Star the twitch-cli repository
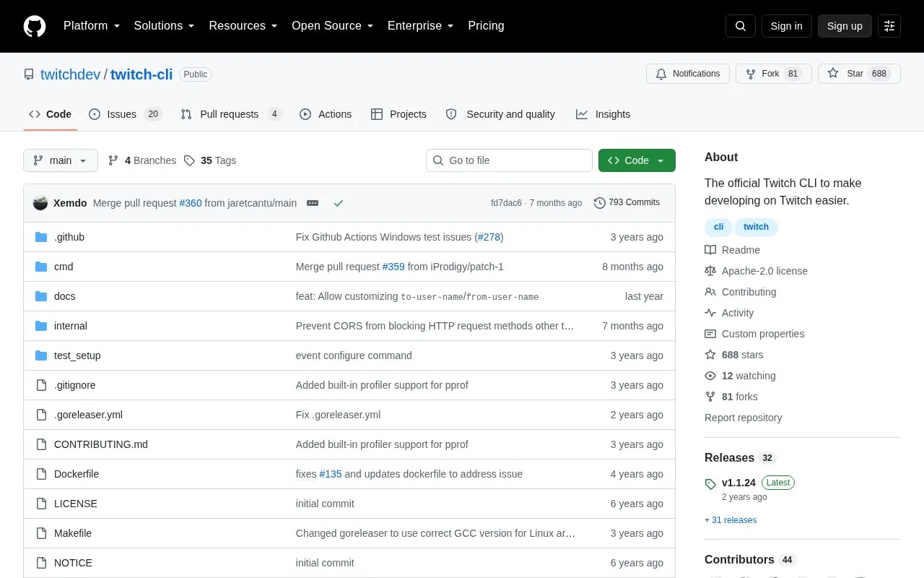924x578 pixels. [x=859, y=74]
